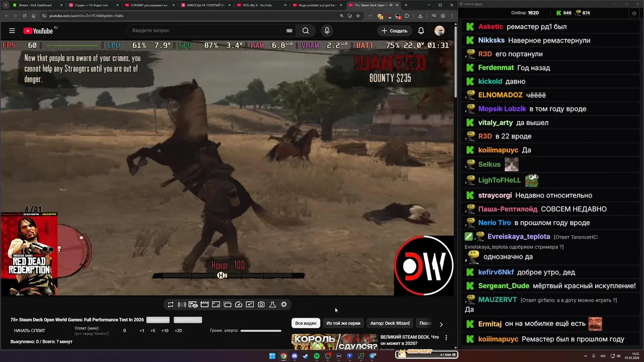Adjust the Громк. алерта volume slider
The image size is (644, 362).
pos(261,330)
